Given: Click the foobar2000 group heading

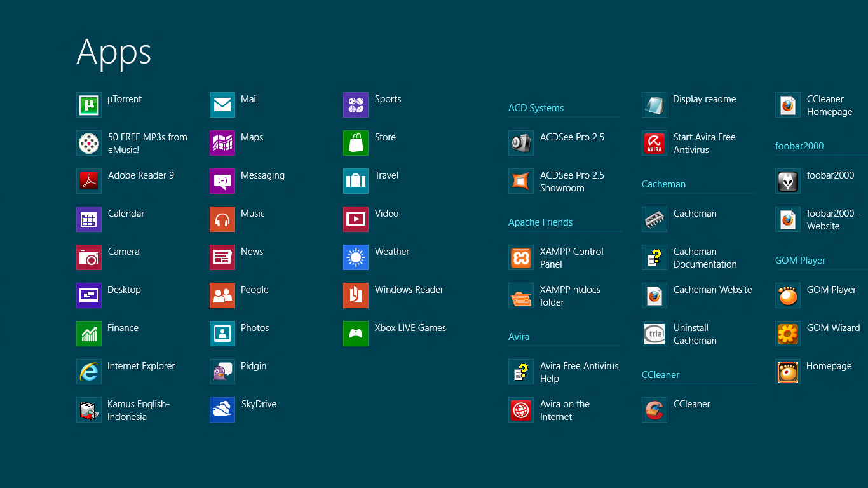Looking at the screenshot, I should click(799, 146).
